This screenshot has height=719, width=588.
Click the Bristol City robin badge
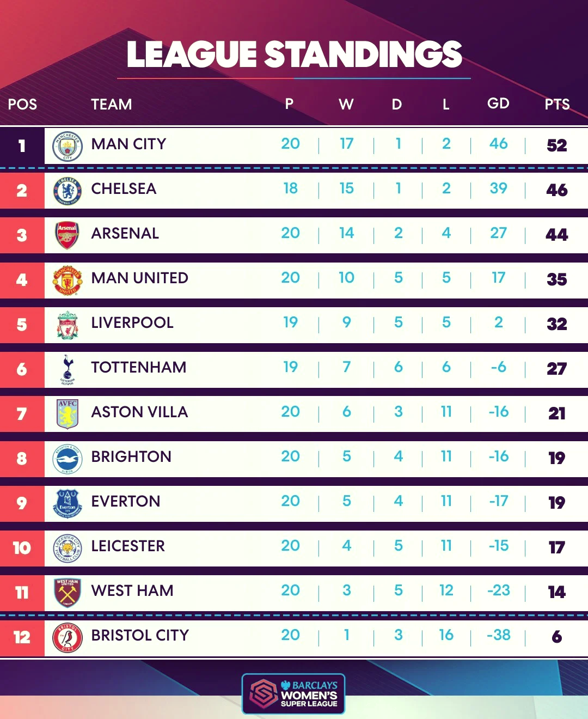[68, 637]
